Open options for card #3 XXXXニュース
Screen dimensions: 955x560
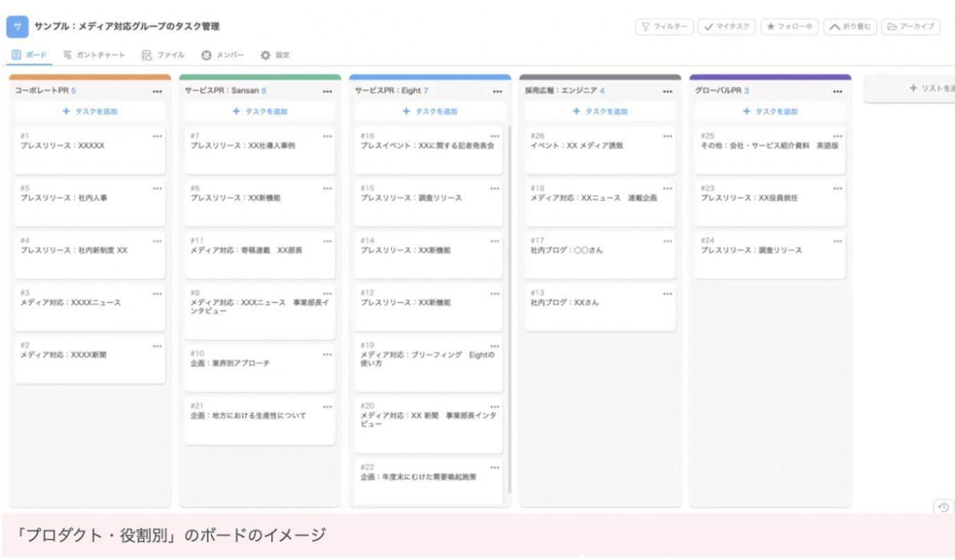[157, 292]
